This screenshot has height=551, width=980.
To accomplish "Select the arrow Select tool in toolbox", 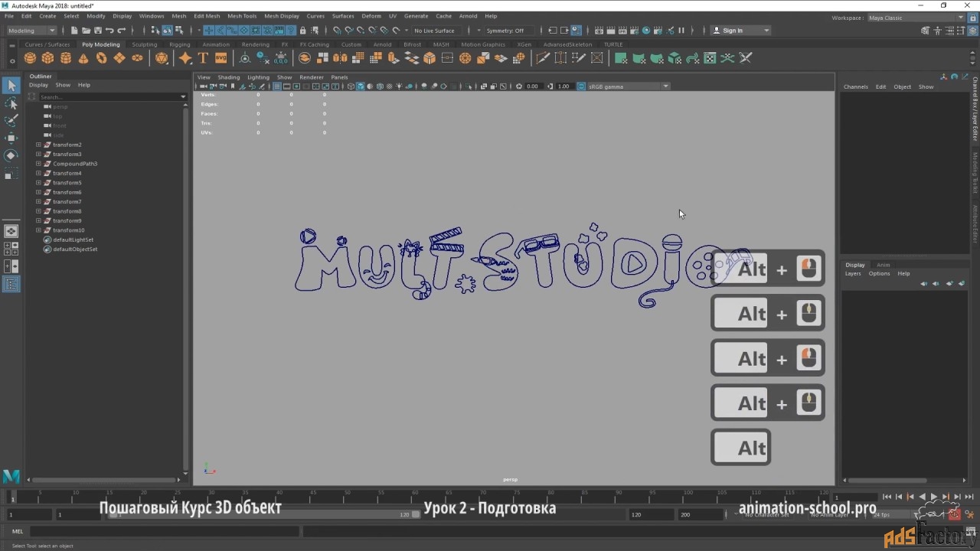I will [11, 85].
